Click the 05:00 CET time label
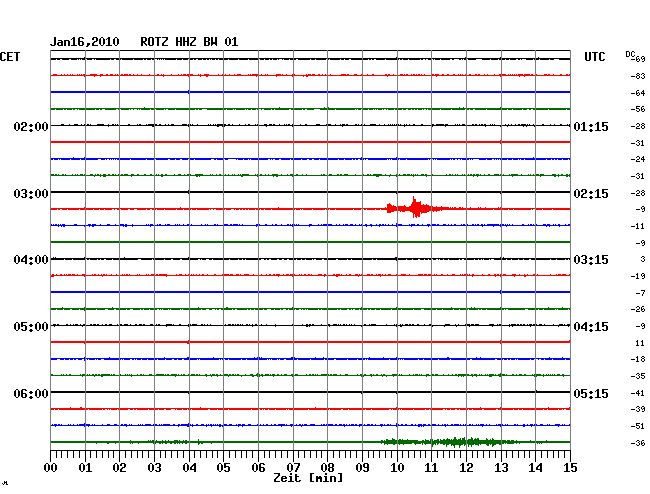 (x=31, y=327)
